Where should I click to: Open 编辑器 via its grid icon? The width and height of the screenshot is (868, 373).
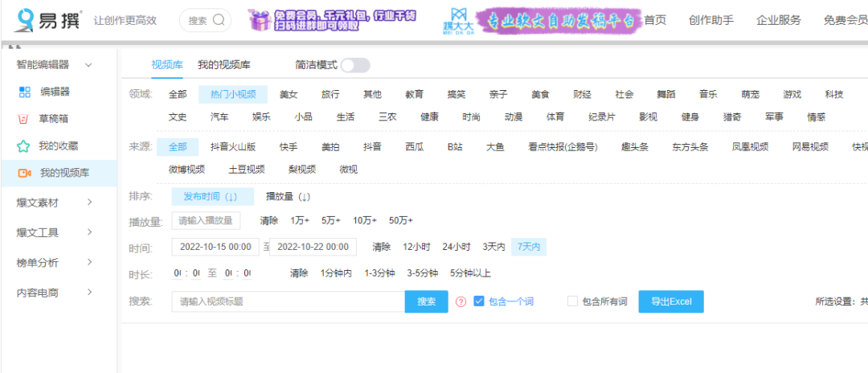[24, 92]
